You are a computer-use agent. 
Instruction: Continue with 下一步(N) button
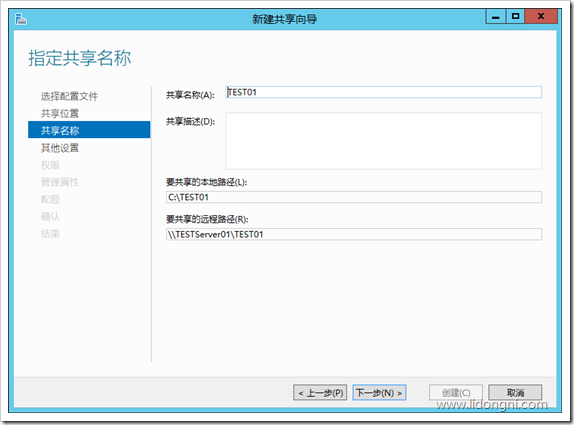(379, 393)
